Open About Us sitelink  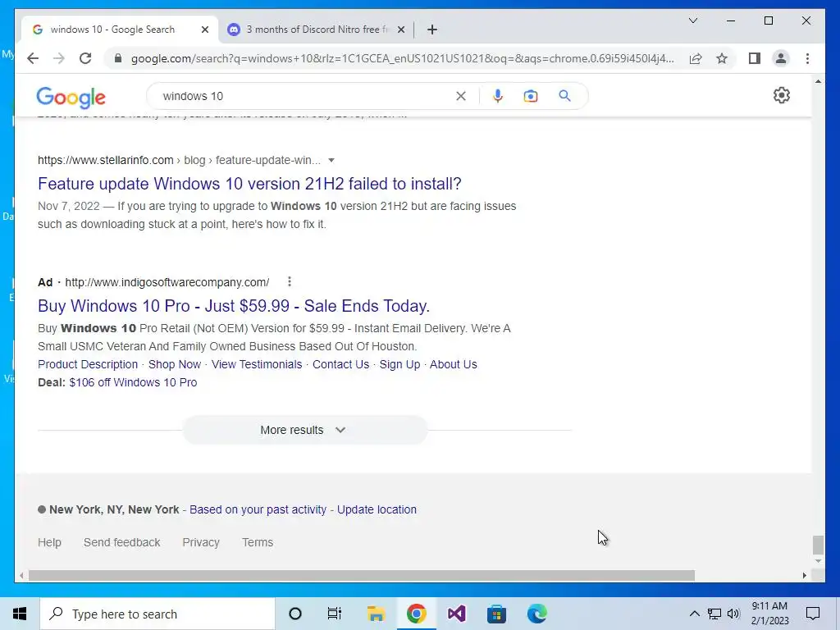click(453, 364)
